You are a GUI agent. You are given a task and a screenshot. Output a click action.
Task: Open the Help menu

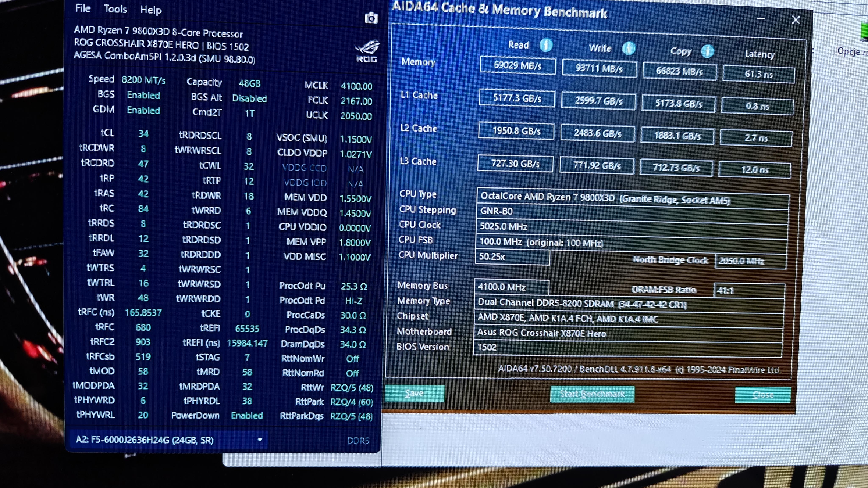[151, 10]
